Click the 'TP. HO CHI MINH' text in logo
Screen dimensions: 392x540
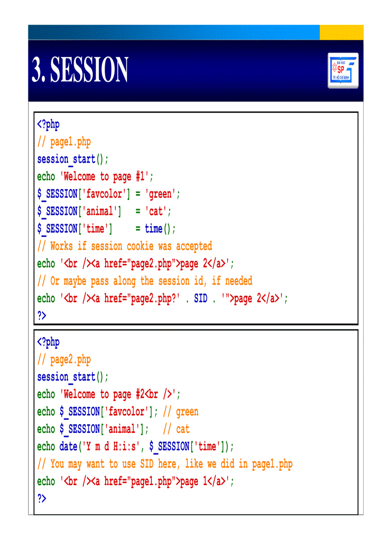click(x=341, y=77)
